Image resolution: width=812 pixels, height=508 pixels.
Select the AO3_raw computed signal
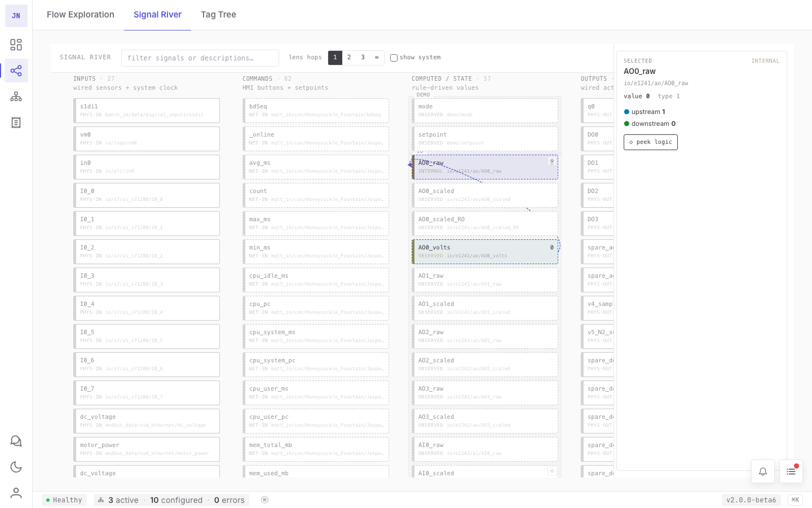coord(485,393)
